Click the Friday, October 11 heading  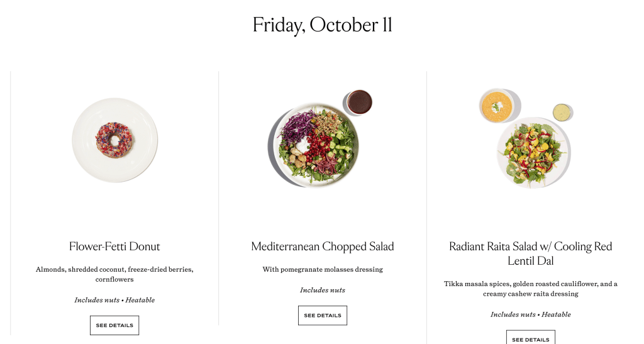(322, 25)
